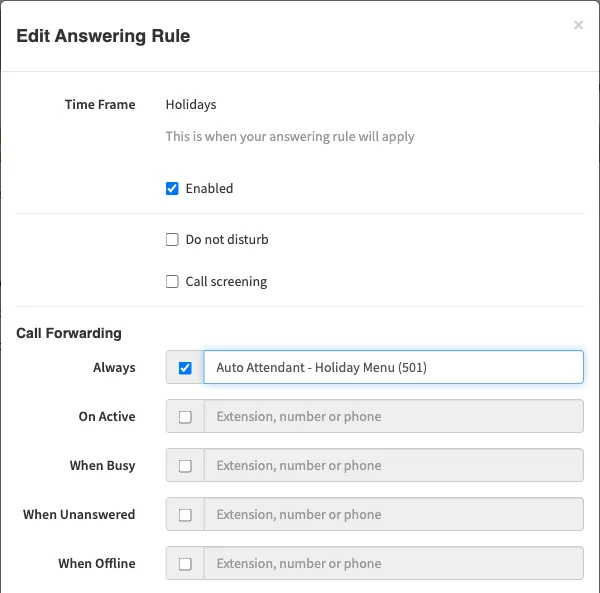Click the When Offline row label

97,564
